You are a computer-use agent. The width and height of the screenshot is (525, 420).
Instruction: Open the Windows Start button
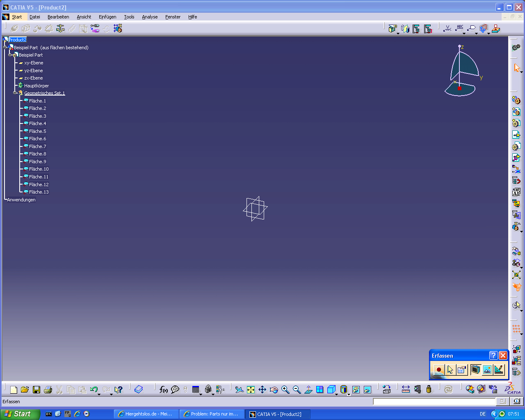coord(20,414)
